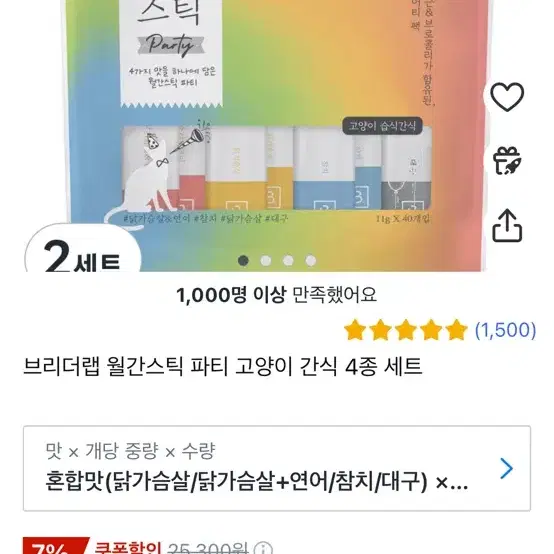Tap the yellow star rating icons
Image resolution: width=554 pixels, height=554 pixels.
click(x=406, y=330)
